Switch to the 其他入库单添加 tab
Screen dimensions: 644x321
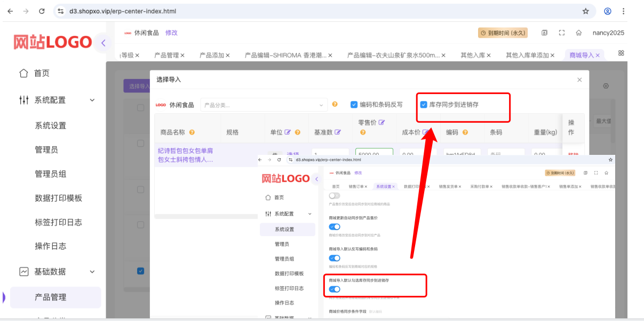click(x=527, y=55)
